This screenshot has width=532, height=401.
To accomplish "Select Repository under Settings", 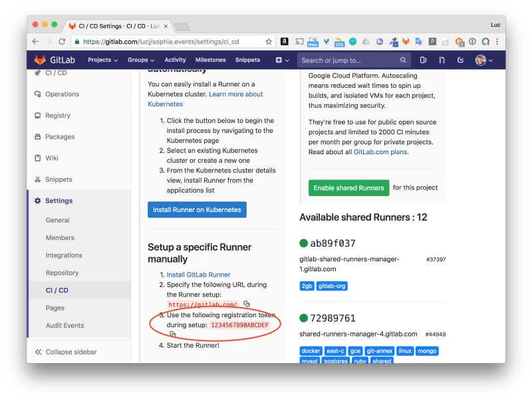I will [62, 273].
